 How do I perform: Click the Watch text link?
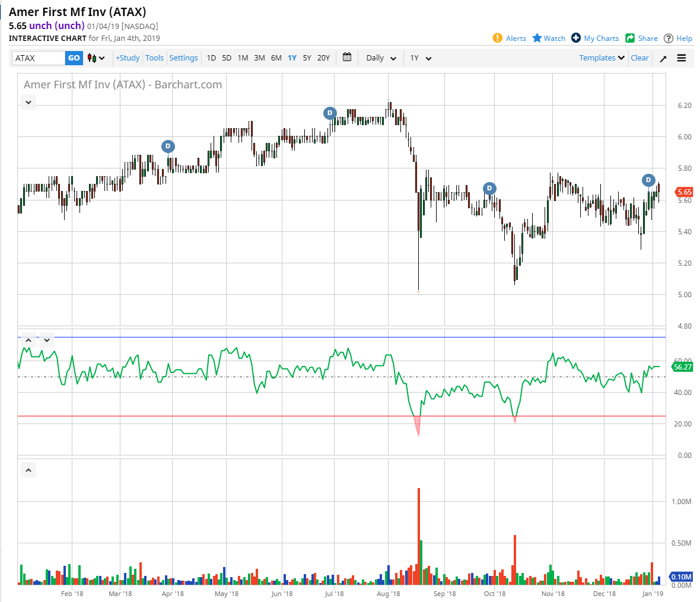555,39
